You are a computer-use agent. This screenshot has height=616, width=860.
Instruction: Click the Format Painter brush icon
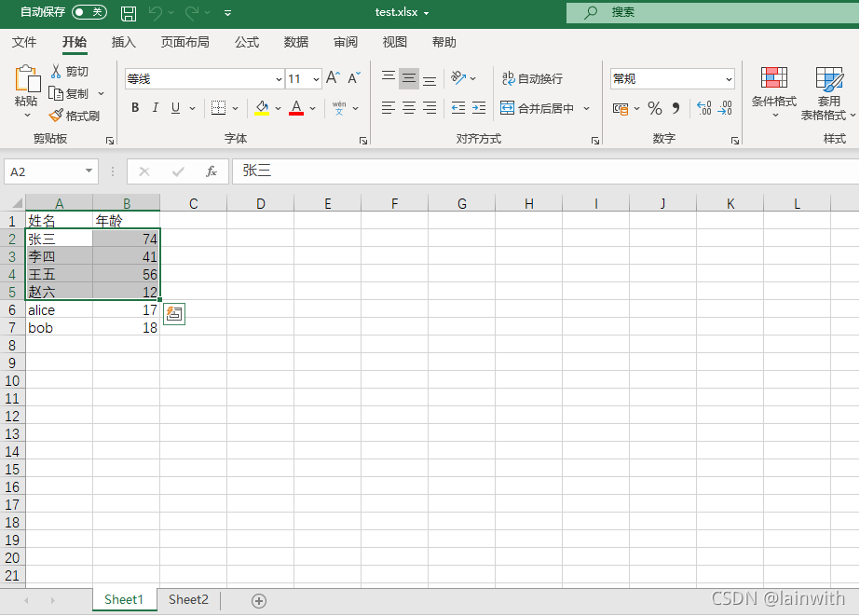(x=57, y=116)
